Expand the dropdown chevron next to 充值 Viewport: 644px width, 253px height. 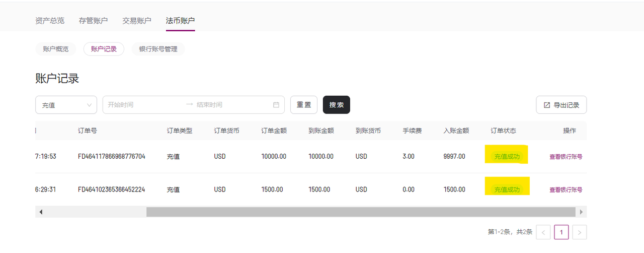coord(90,105)
